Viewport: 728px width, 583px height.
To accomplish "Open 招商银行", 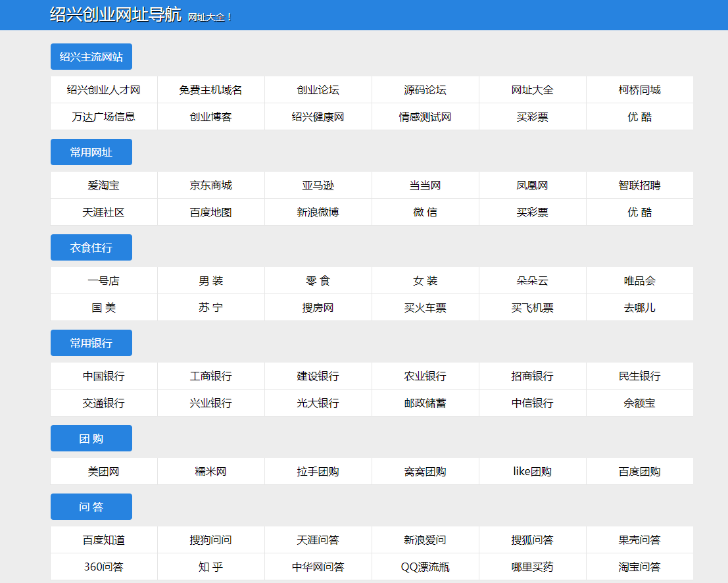I will [x=533, y=376].
